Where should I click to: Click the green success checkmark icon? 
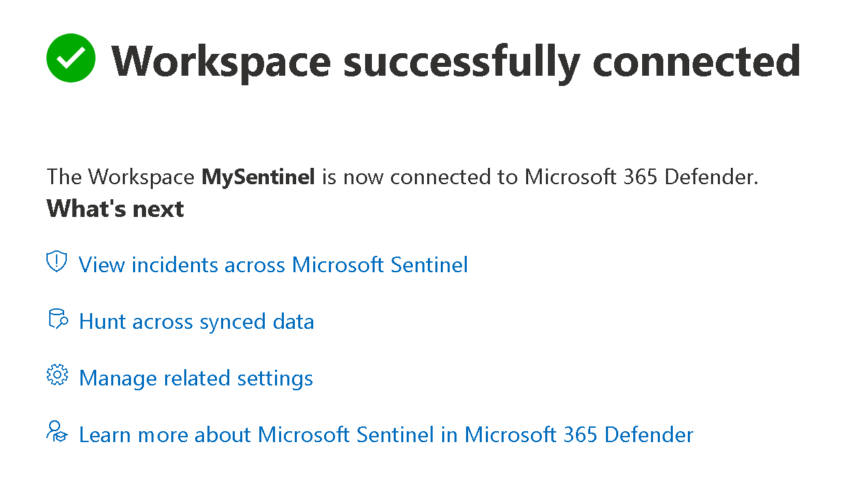71,59
